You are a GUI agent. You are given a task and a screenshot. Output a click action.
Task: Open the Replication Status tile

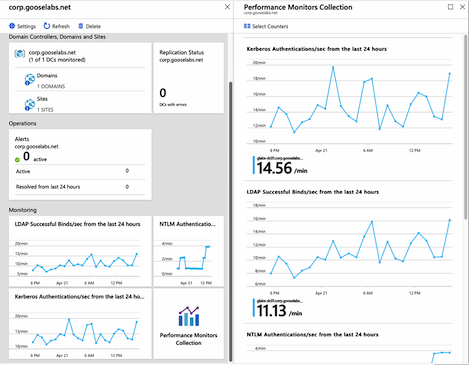[x=189, y=78]
